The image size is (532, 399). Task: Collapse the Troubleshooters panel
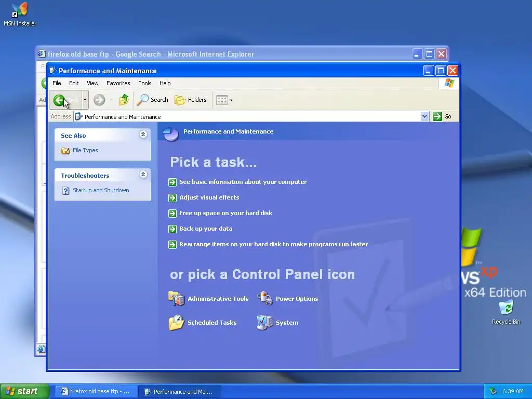pyautogui.click(x=143, y=175)
